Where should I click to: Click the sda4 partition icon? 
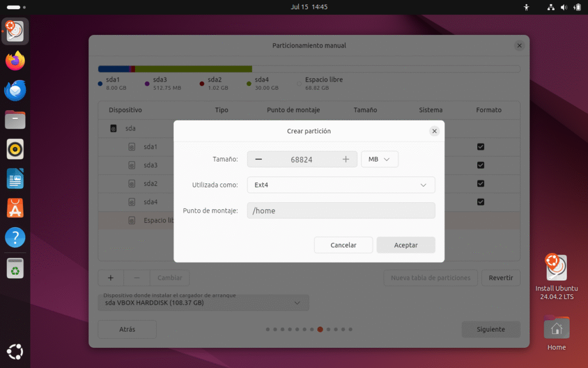tap(131, 202)
